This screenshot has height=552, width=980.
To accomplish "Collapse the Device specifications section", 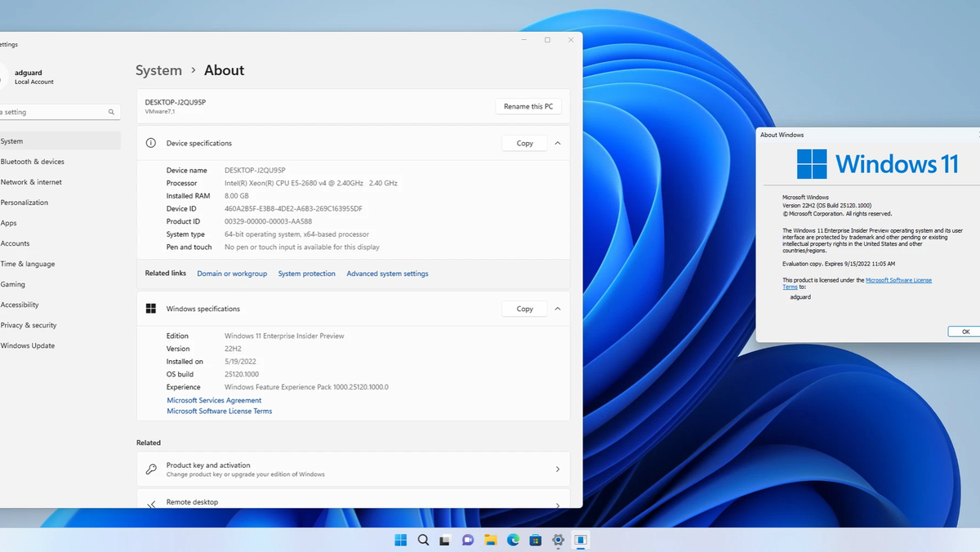I will tap(558, 143).
